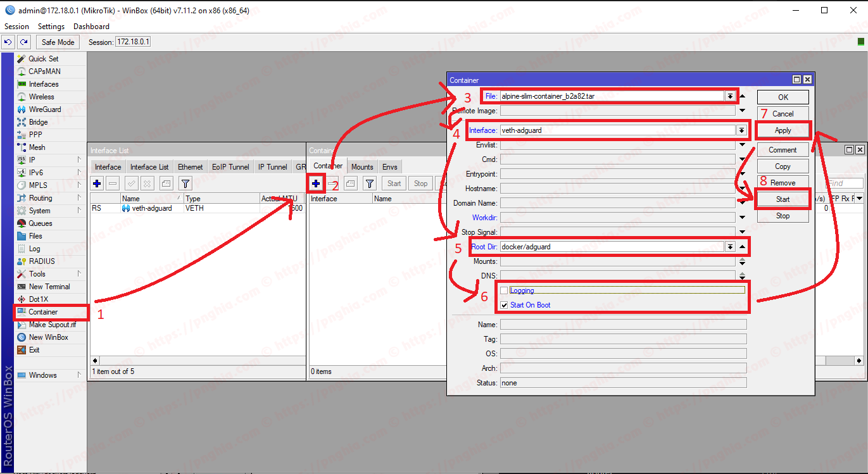Click the Copy button in the Container dialog
Image resolution: width=868 pixels, height=474 pixels.
pos(783,166)
